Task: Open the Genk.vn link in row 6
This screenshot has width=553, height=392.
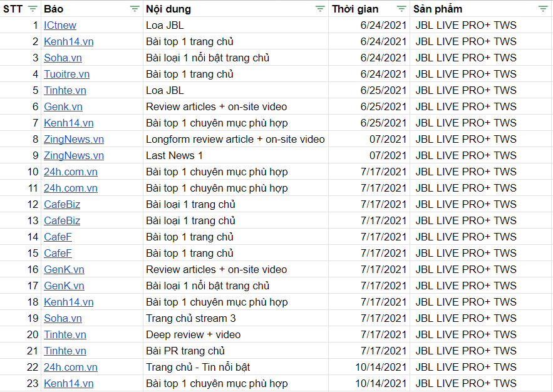Action: [63, 106]
